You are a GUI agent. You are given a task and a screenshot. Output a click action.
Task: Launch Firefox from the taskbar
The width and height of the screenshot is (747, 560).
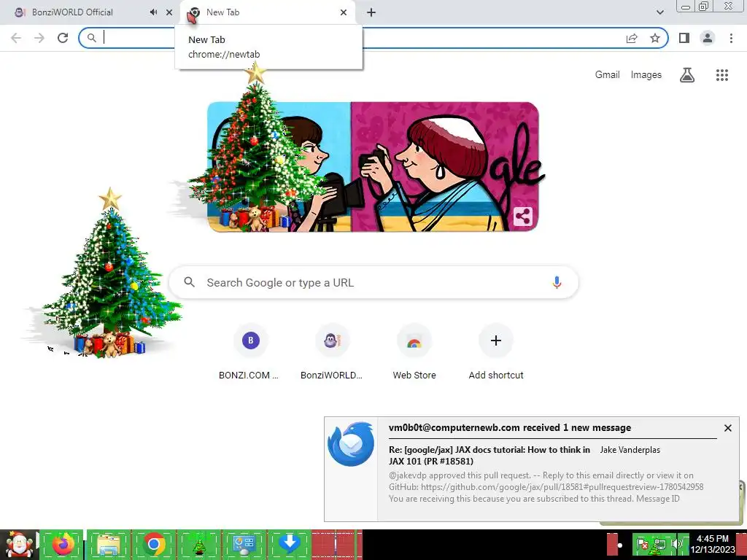coord(63,545)
